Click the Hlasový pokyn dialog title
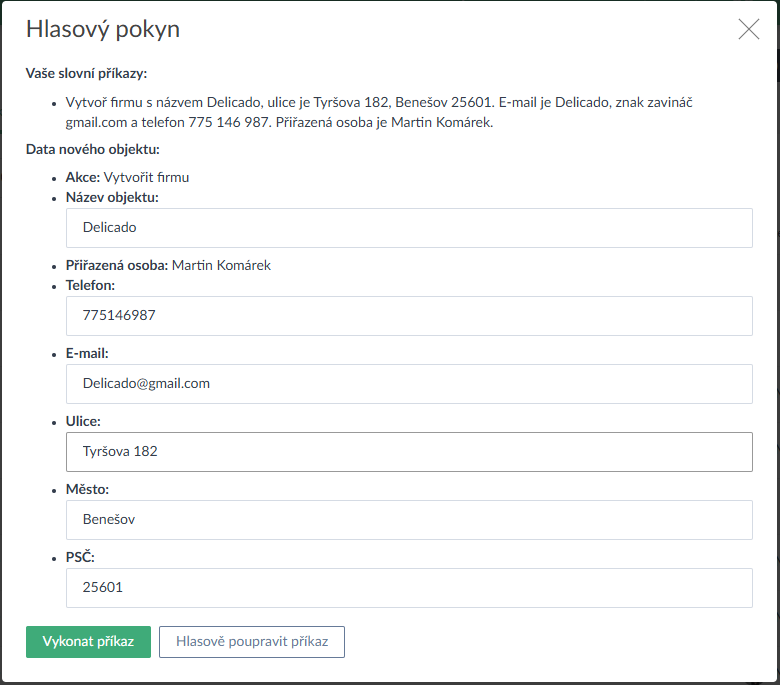Image resolution: width=780 pixels, height=685 pixels. [x=103, y=29]
